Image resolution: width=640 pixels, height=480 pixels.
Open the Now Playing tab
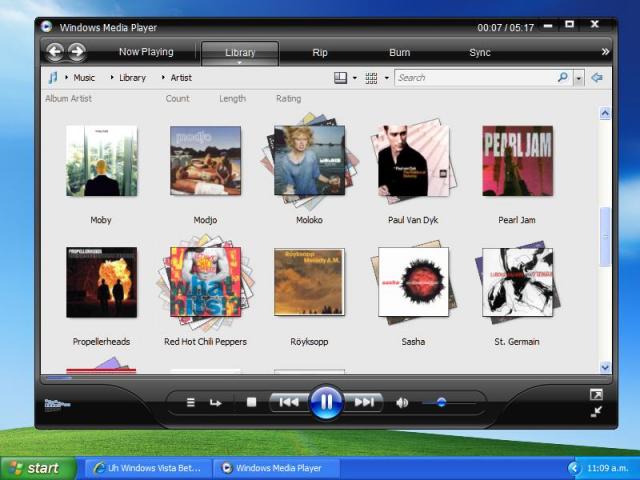click(146, 52)
